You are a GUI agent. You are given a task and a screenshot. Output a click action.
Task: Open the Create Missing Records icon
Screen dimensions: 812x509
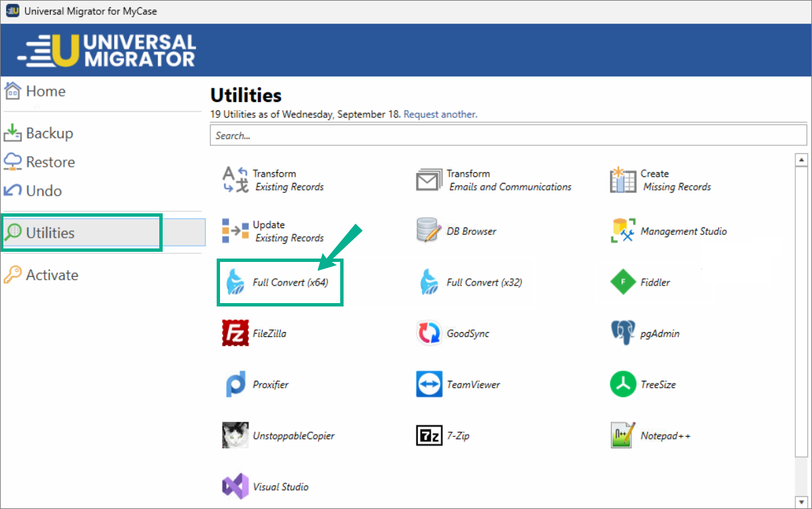[x=623, y=180]
